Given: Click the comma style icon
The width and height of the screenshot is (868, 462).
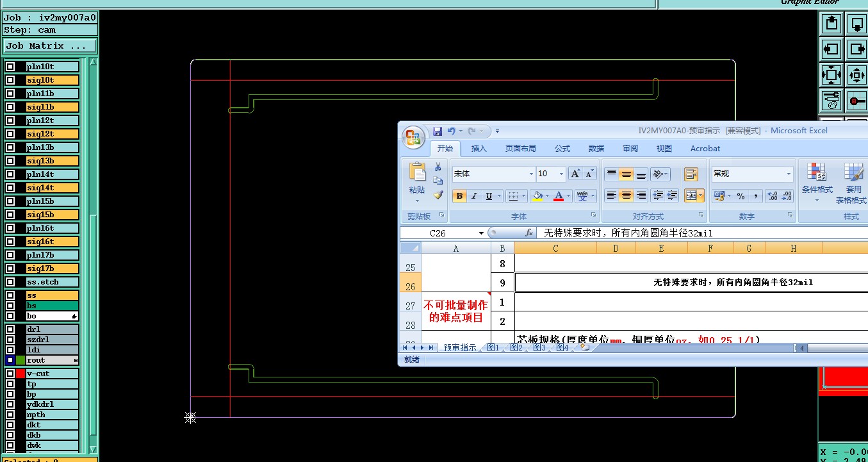Looking at the screenshot, I should tap(755, 196).
